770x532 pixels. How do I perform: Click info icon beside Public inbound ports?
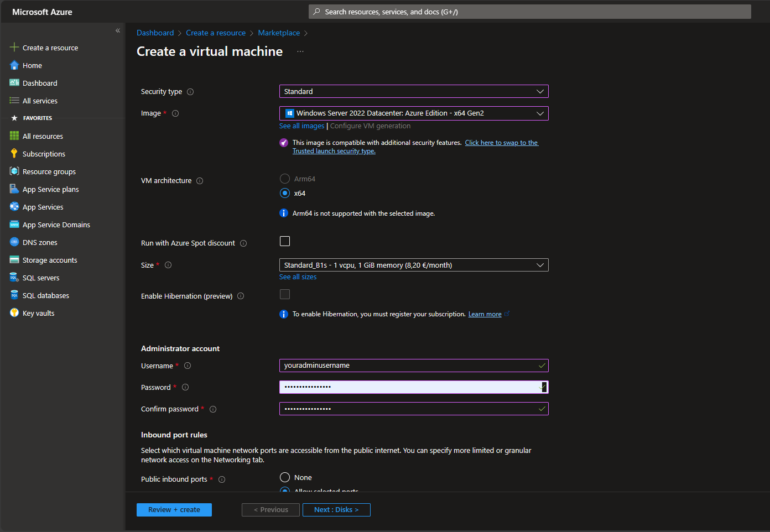point(222,479)
